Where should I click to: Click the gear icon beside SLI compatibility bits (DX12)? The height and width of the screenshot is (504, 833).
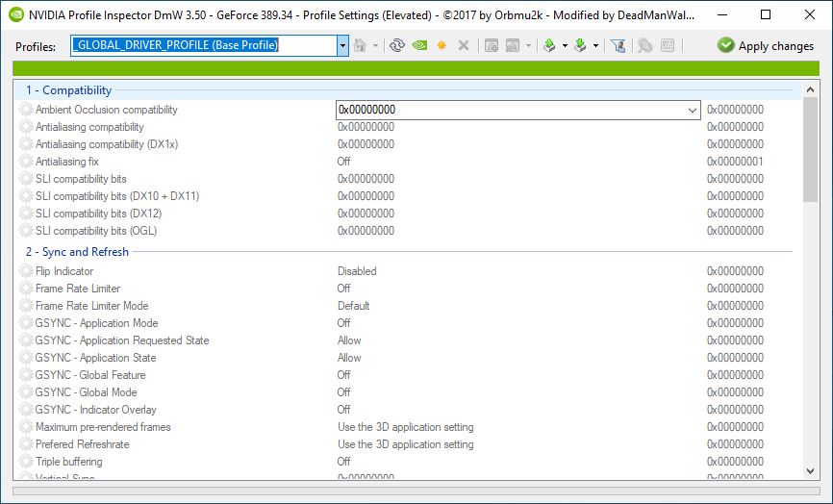point(26,213)
